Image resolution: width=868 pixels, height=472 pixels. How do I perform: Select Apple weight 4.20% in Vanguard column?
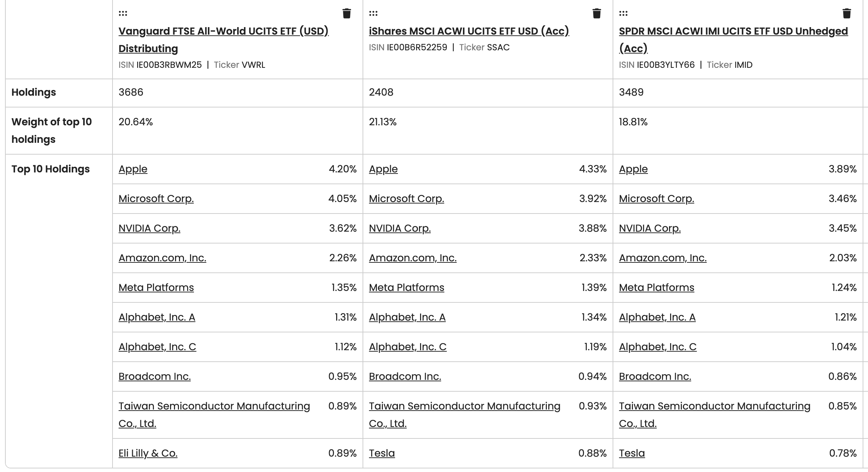click(343, 169)
